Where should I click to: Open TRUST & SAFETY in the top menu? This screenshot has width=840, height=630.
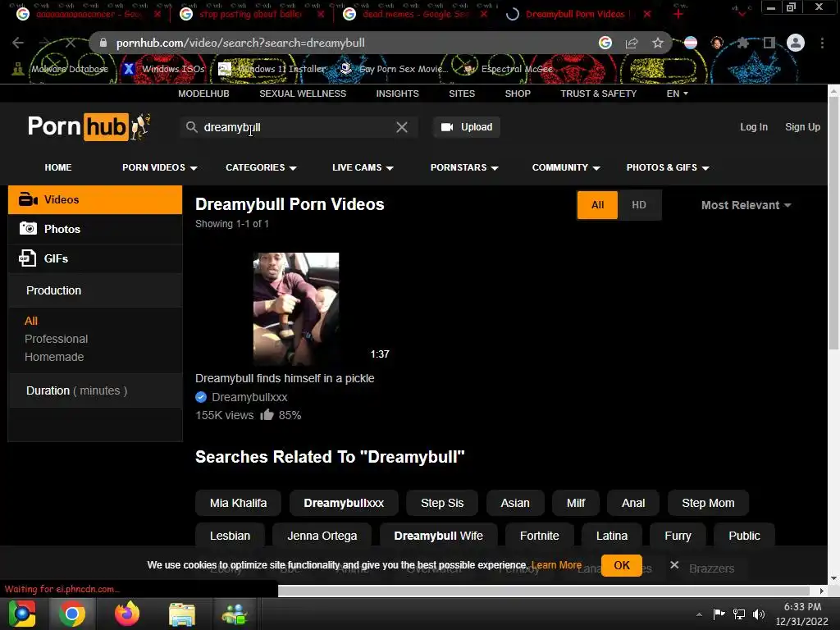pos(598,94)
